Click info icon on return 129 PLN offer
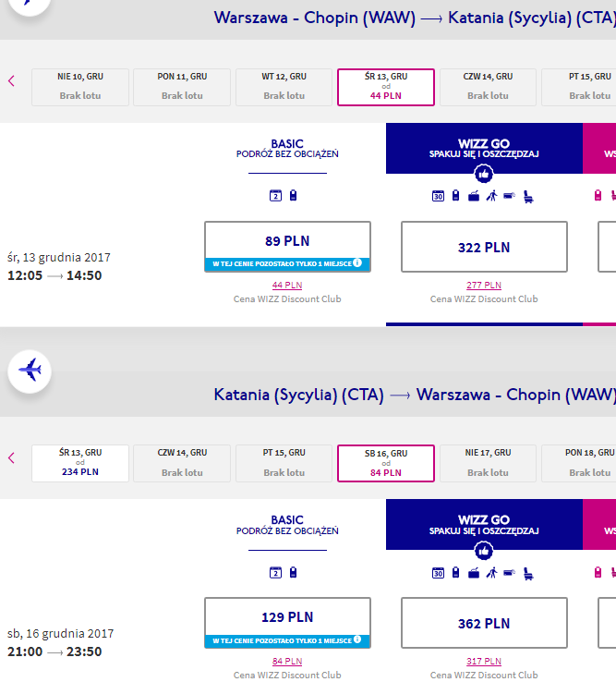The image size is (616, 682). (357, 639)
